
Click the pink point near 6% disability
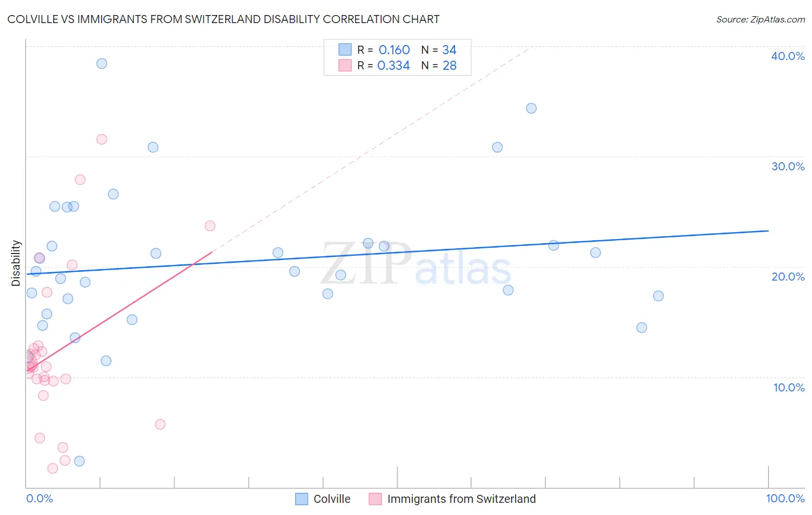(161, 424)
